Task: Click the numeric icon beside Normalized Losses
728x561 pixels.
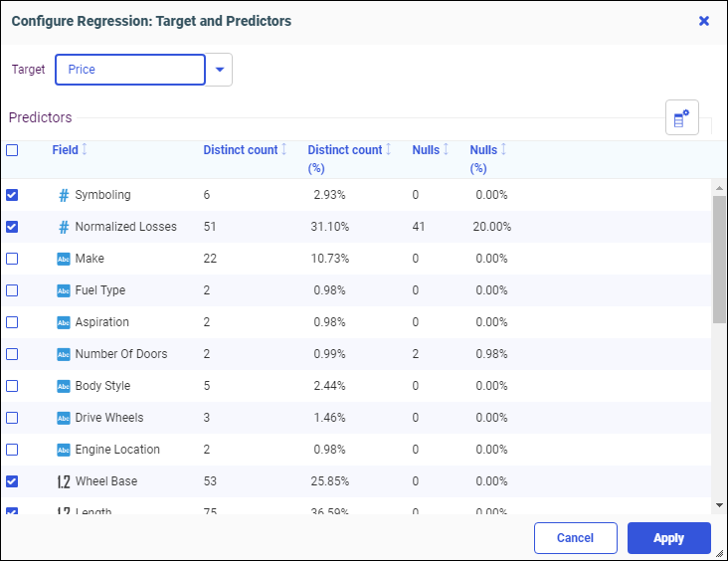Action: coord(64,227)
